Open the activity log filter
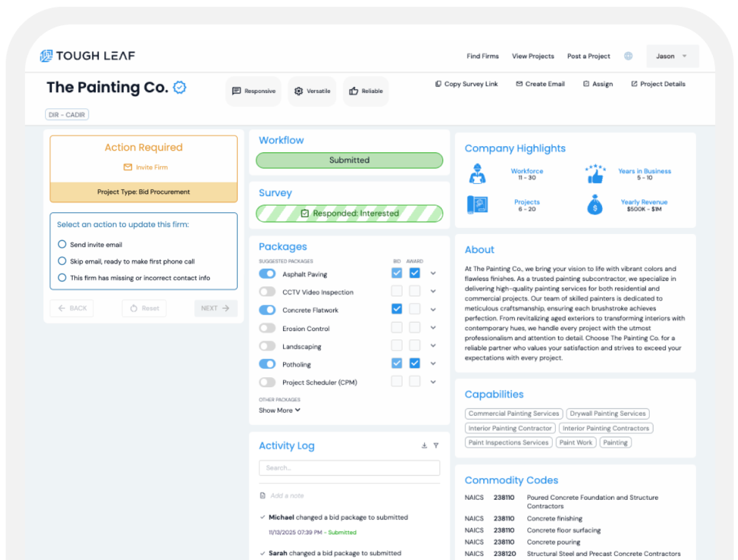This screenshot has width=738, height=560. [436, 446]
